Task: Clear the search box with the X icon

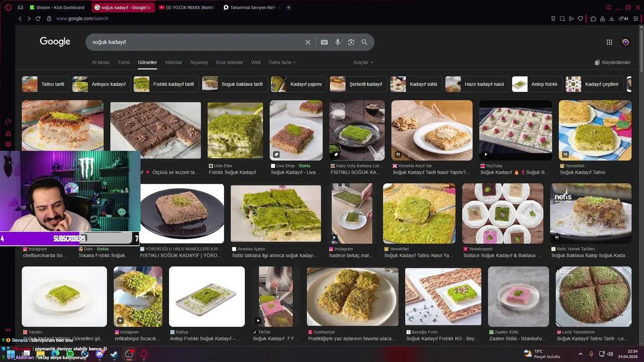Action: (308, 42)
